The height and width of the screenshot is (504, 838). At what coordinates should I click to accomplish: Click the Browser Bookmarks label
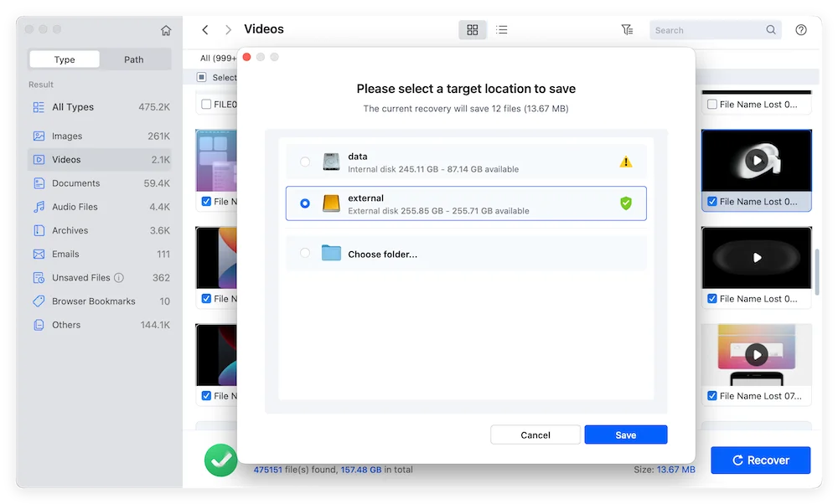[x=94, y=301]
